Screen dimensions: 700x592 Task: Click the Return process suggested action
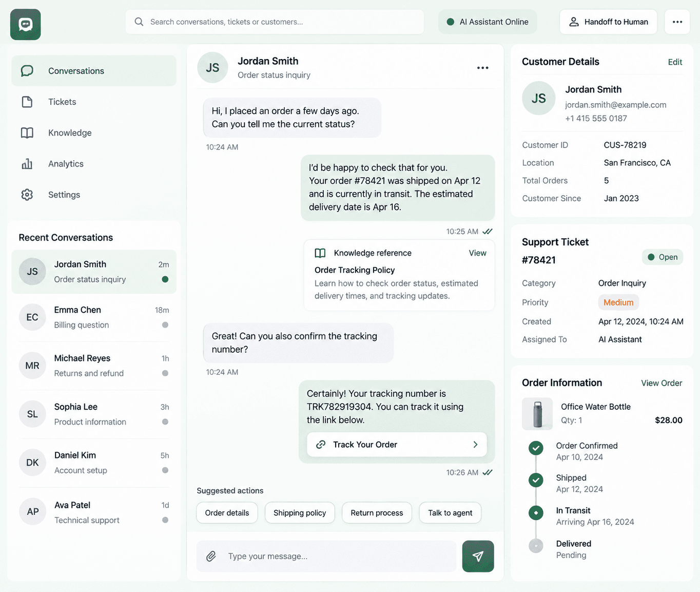(377, 513)
